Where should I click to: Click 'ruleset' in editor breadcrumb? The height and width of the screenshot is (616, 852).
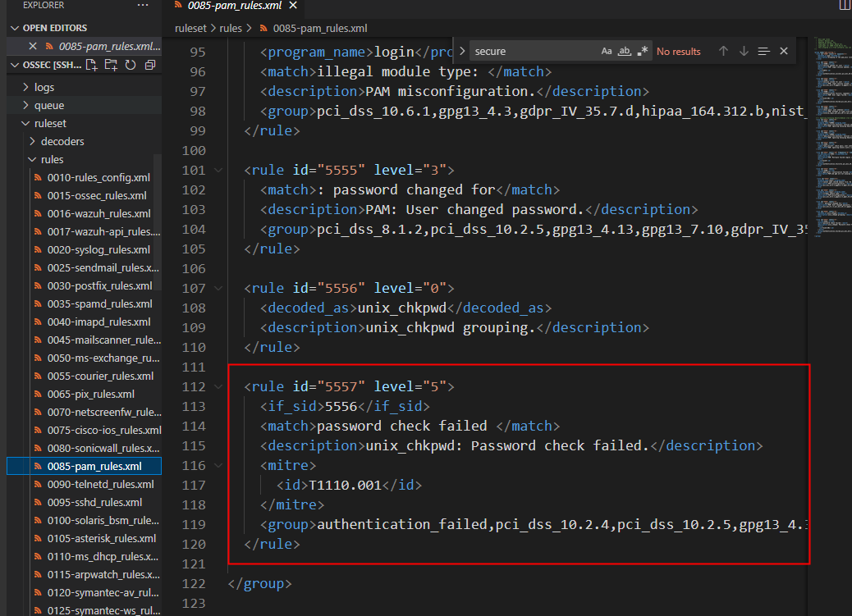coord(190,28)
